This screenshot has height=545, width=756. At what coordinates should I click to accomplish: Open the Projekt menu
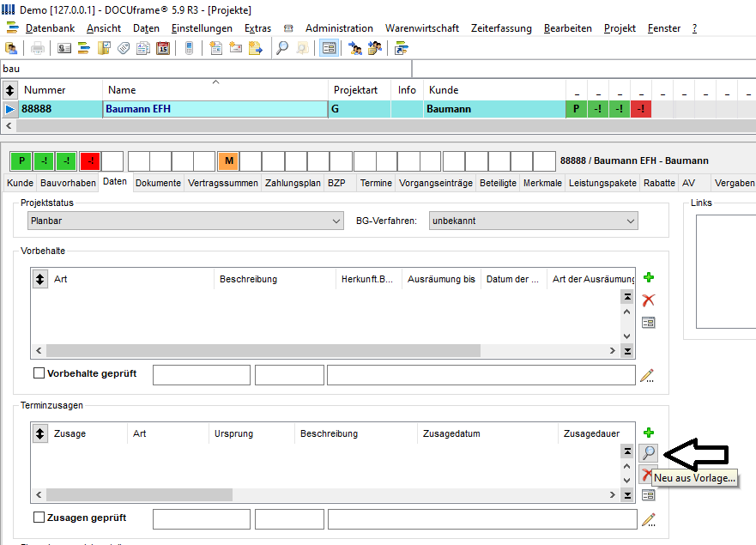pyautogui.click(x=620, y=28)
